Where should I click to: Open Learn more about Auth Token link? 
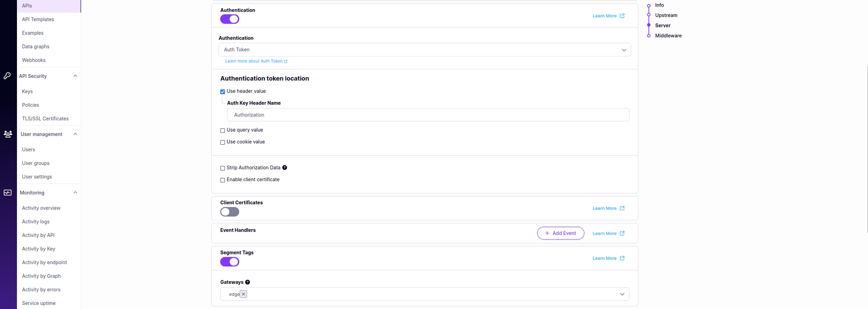tap(256, 61)
